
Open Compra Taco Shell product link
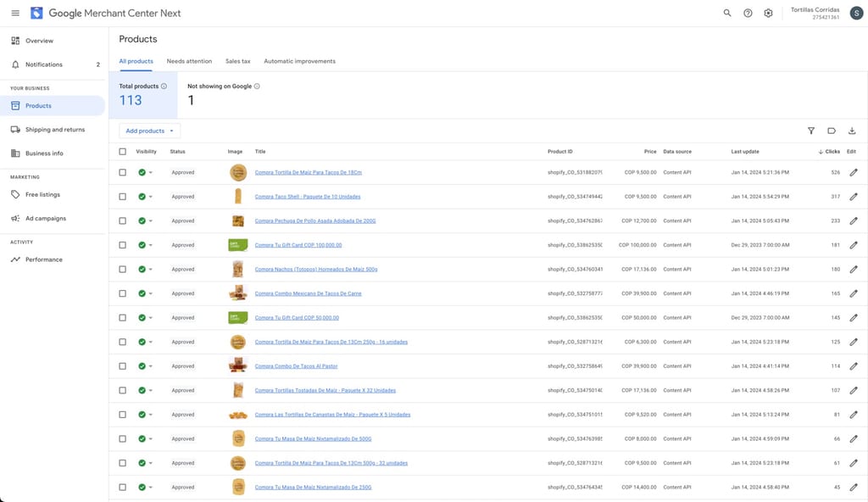coord(308,197)
